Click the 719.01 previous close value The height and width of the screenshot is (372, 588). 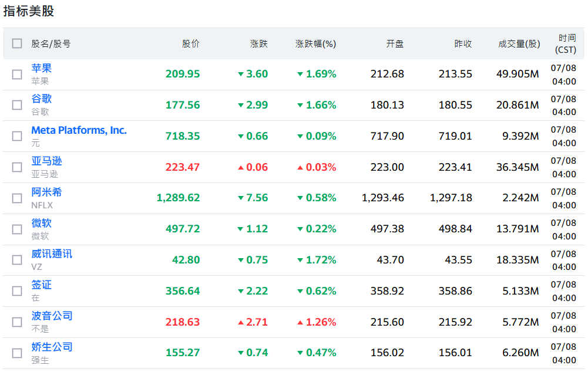pyautogui.click(x=455, y=136)
